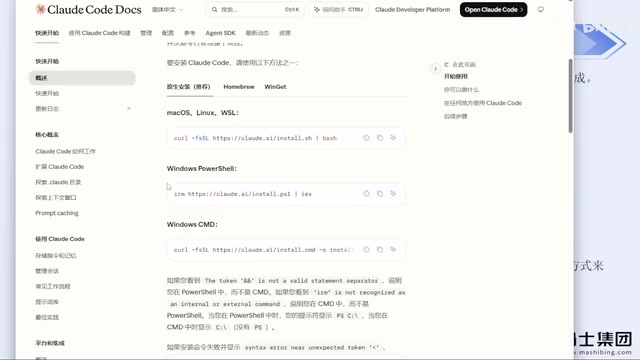
Task: Copy the Windows CMD install.cmd command
Action: [x=380, y=249]
